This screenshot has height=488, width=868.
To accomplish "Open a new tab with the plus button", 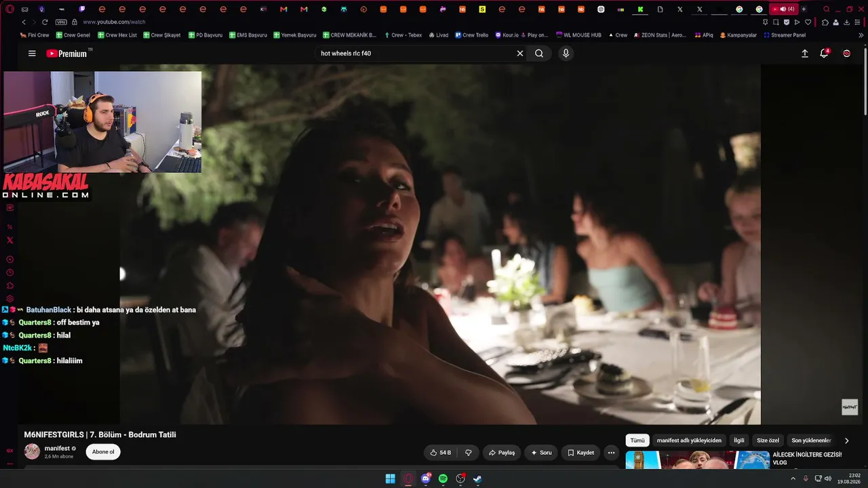I will pyautogui.click(x=804, y=9).
